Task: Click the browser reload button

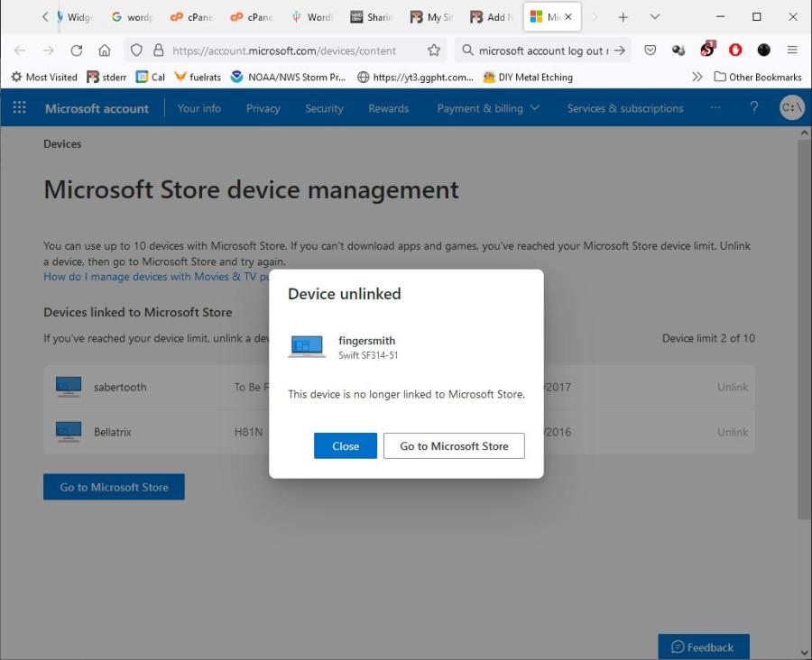Action: [77, 50]
